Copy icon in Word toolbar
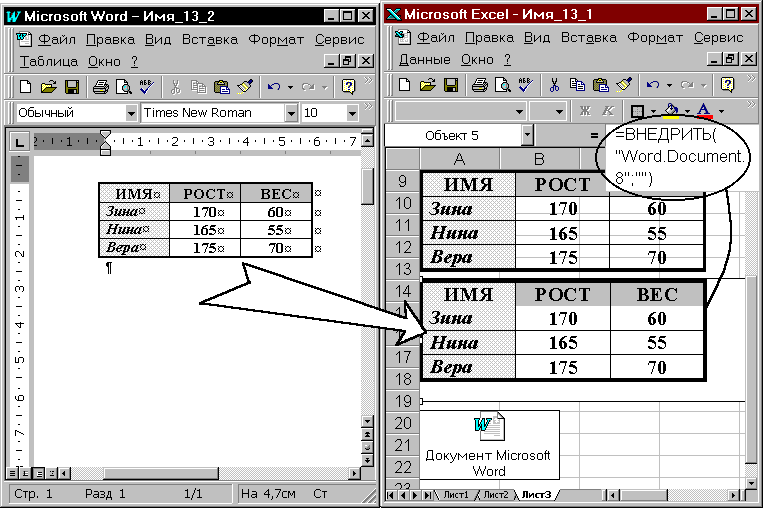This screenshot has height=508, width=763. point(199,87)
